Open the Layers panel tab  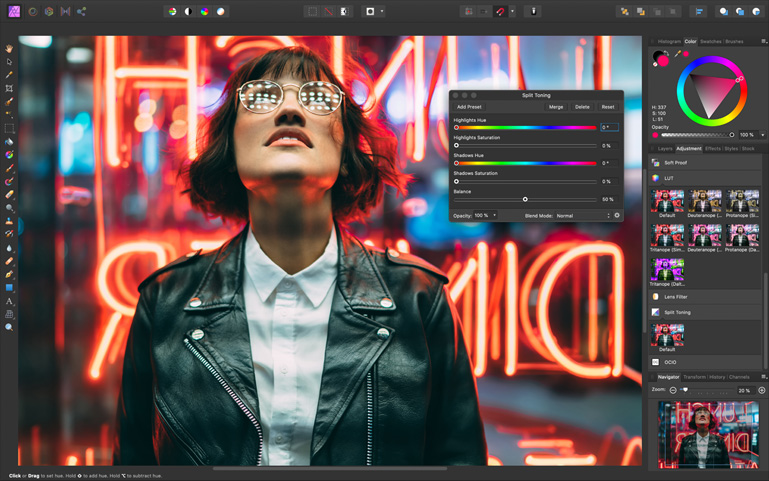665,149
